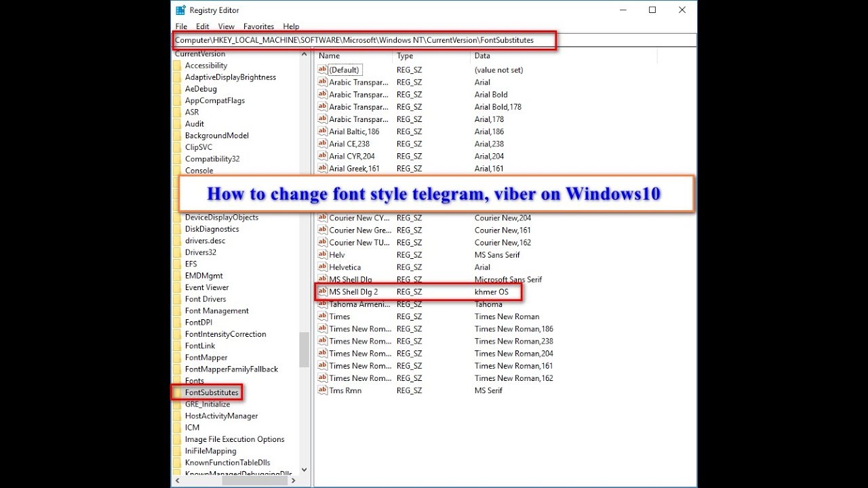This screenshot has width=868, height=488.
Task: Click the (Default) value string icon
Action: [323, 70]
